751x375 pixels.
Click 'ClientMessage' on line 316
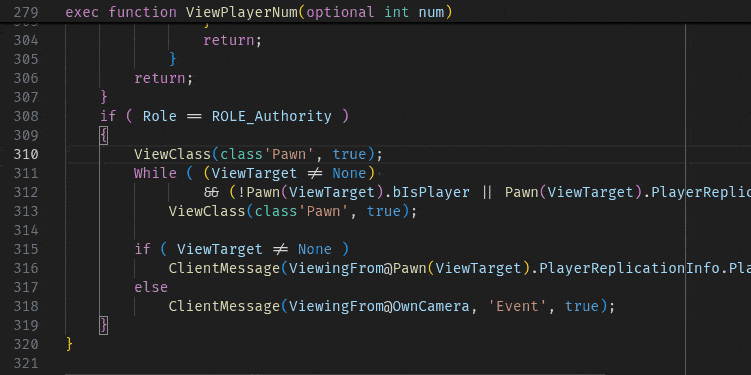coord(224,268)
